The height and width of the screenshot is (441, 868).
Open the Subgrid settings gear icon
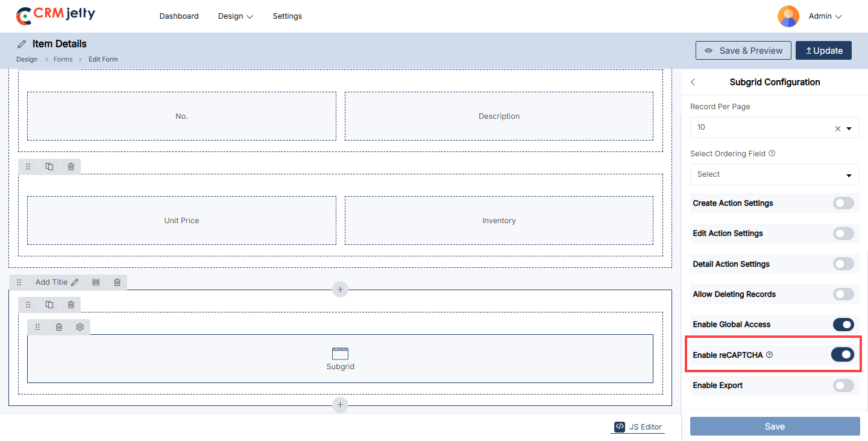pos(80,327)
